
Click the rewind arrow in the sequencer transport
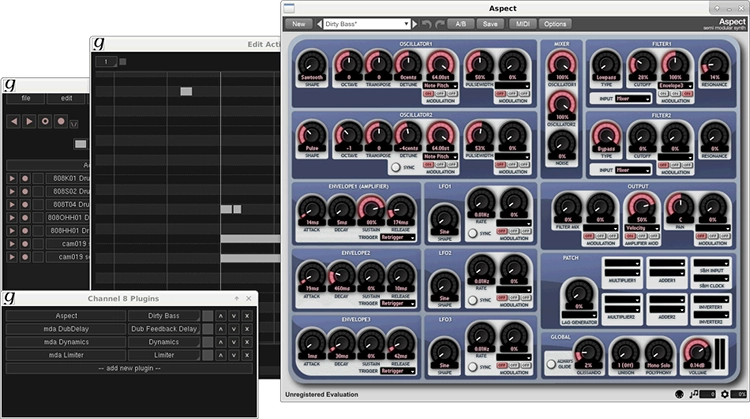tap(14, 121)
